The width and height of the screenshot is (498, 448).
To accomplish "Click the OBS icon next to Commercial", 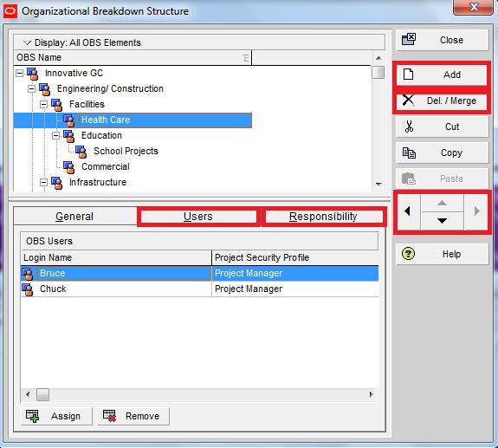I will (69, 167).
